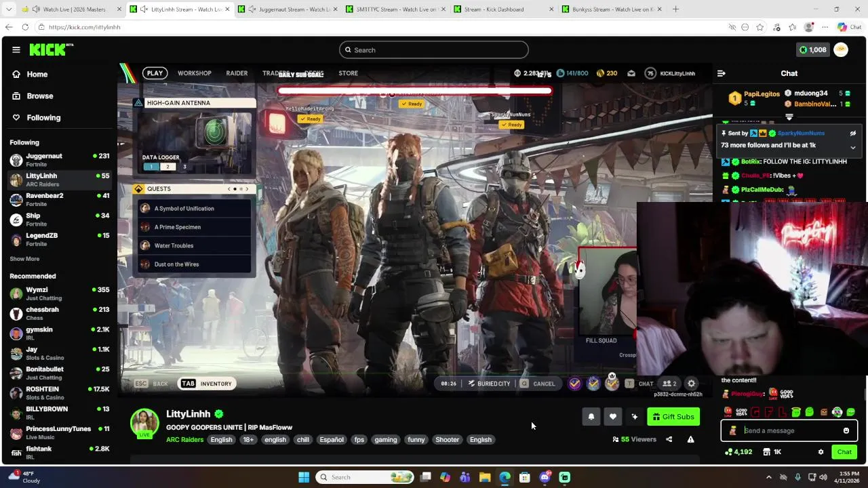Click the sparkle subscribe button
The width and height of the screenshot is (868, 488).
[634, 417]
